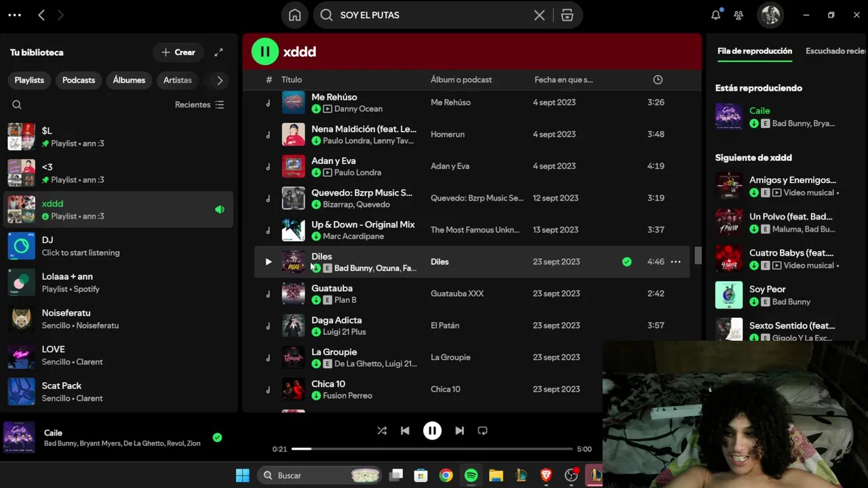Open Marc Acardipane artist link

pos(353,236)
